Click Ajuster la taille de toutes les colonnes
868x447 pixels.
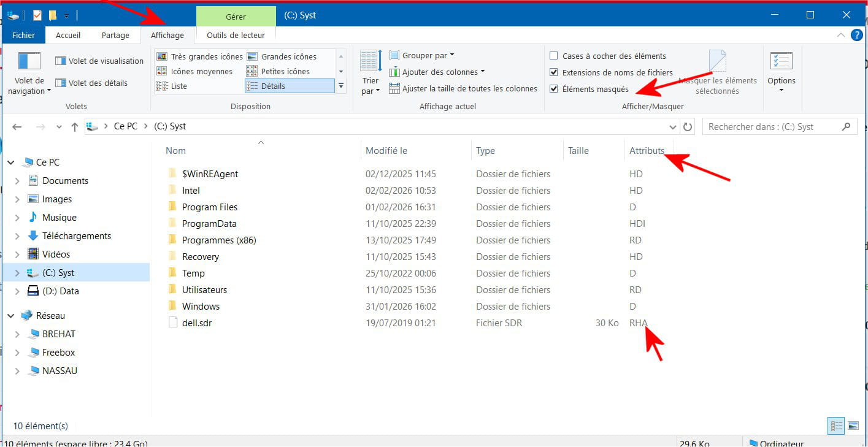(463, 88)
